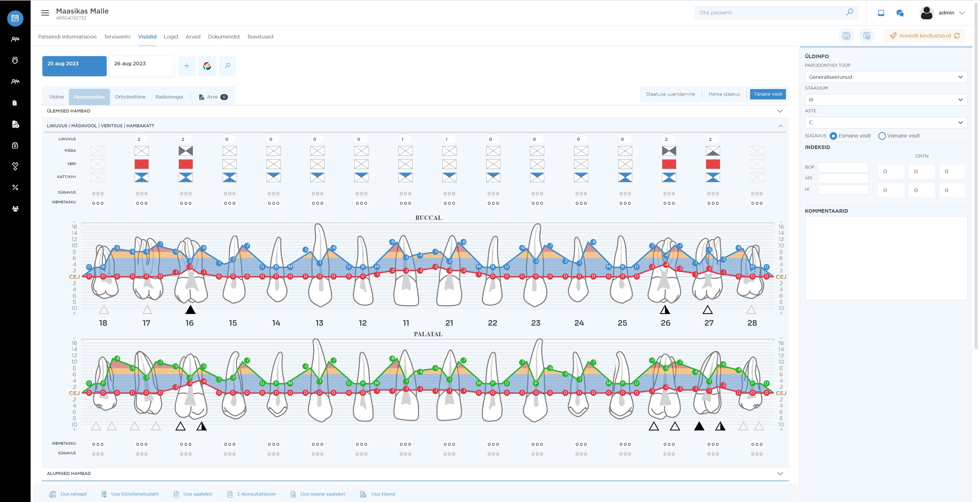Screen dimensions: 980x502
Task: Open the Staadium dropdown showing III
Action: [886, 100]
